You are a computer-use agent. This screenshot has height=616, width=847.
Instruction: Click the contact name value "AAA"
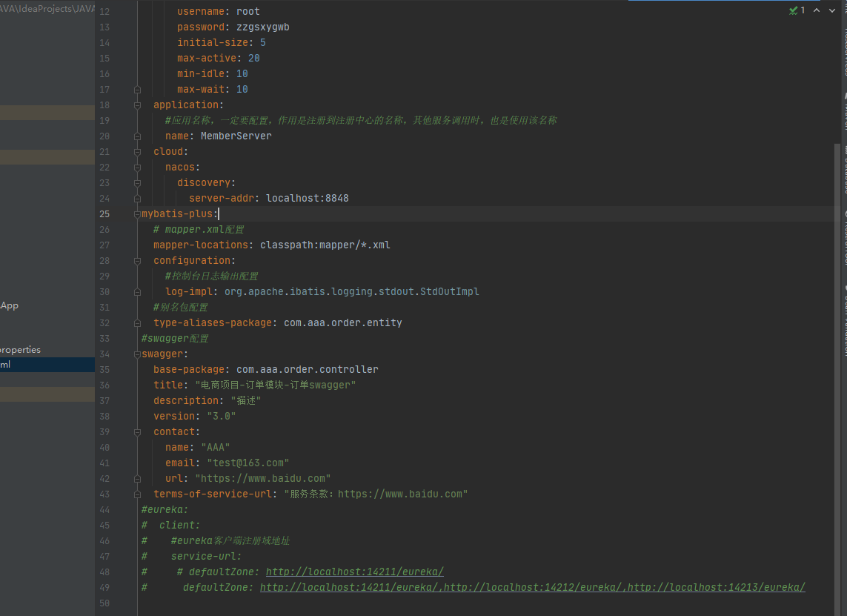point(216,448)
